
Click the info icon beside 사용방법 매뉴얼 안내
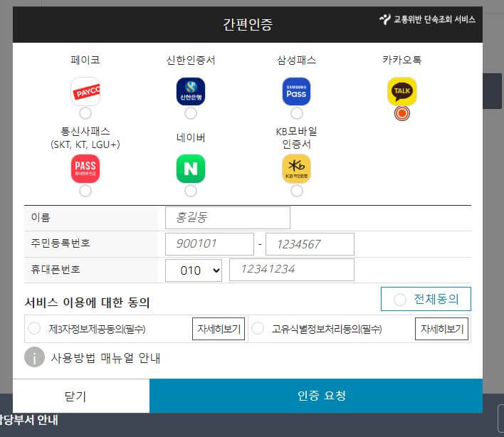pos(34,357)
